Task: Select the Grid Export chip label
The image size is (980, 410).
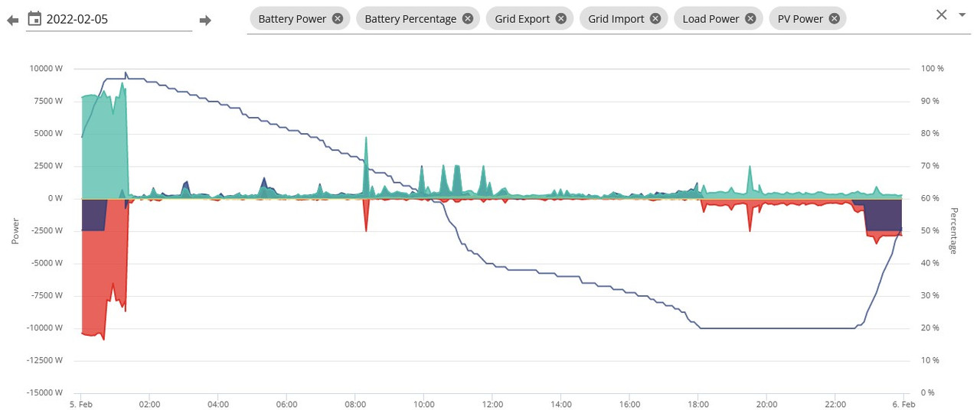Action: tap(522, 18)
